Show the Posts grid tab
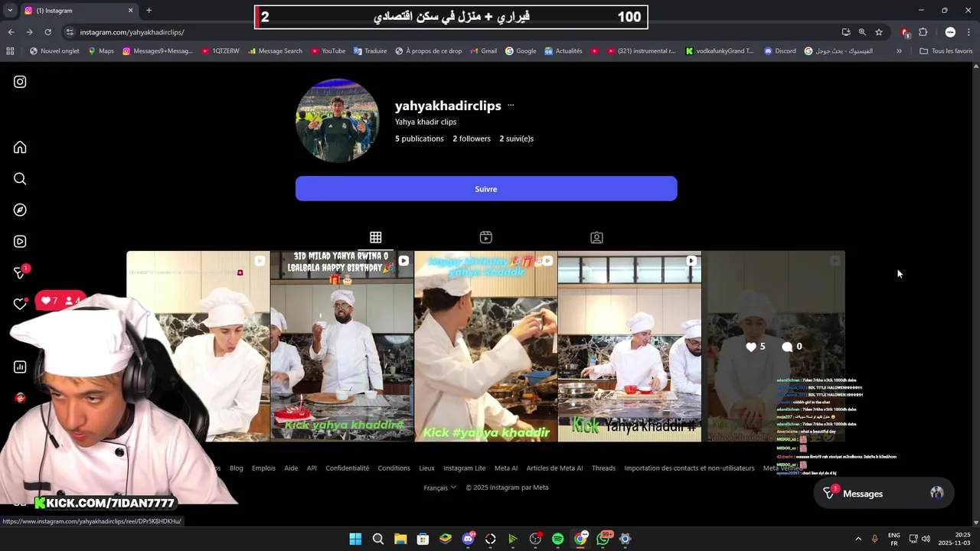980x551 pixels. [375, 238]
